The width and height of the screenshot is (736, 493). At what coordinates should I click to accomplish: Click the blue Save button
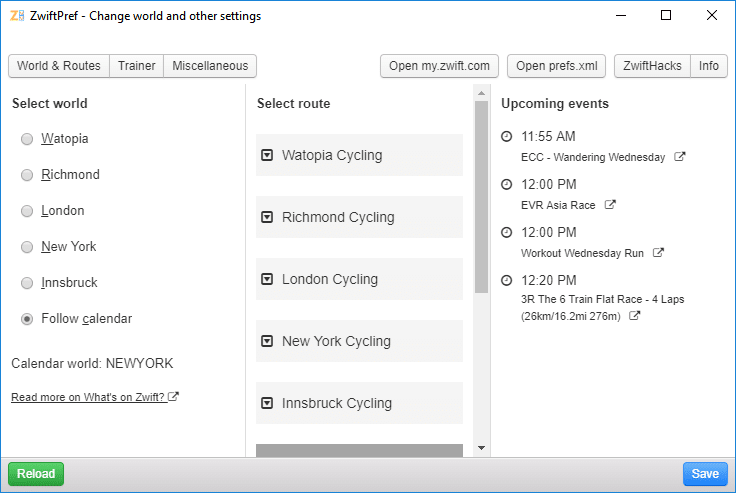[x=705, y=474]
